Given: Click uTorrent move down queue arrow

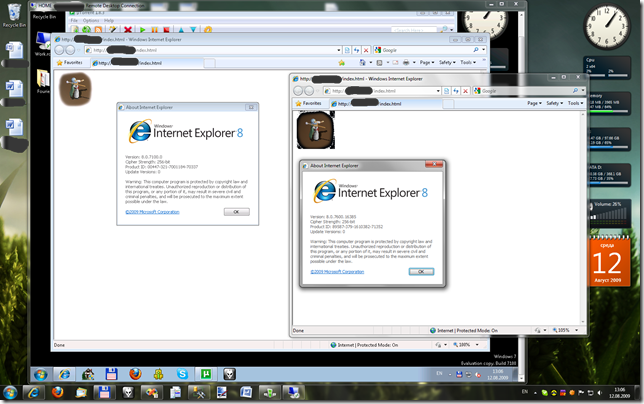Looking at the screenshot, I should (x=193, y=30).
